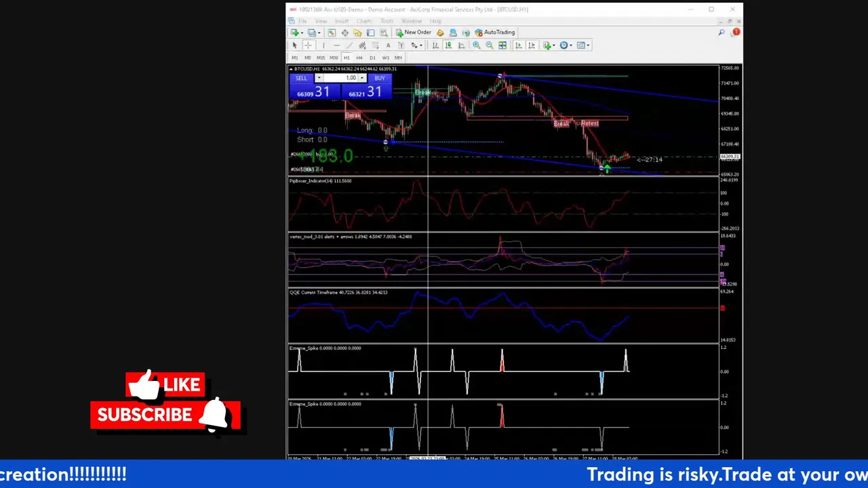The height and width of the screenshot is (488, 868).
Task: Switch to M15 timeframe
Action: (x=321, y=58)
